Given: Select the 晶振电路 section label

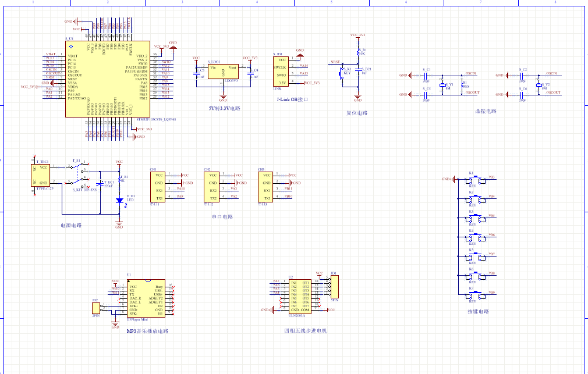Looking at the screenshot, I should tap(486, 111).
